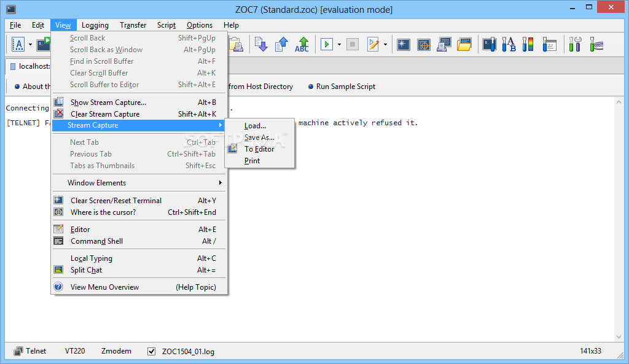629x364 pixels.
Task: Click the window layout settings icon
Action: pyautogui.click(x=549, y=44)
